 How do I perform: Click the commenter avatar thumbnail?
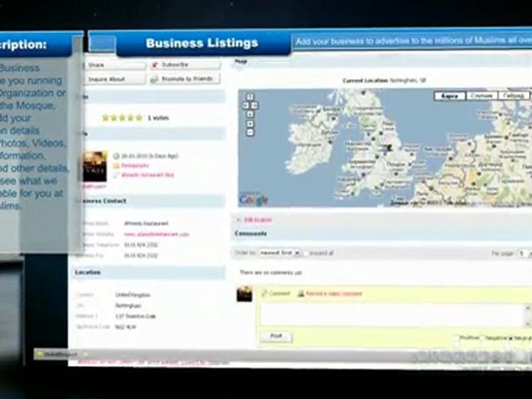tap(244, 294)
